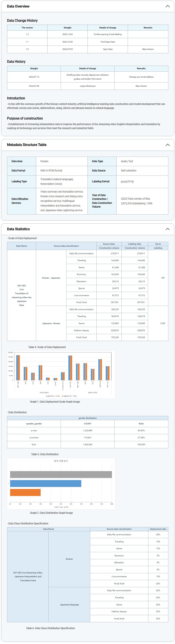The image size is (175, 644).
Task: Click the Metadata Structure Table title
Action: pos(26,145)
